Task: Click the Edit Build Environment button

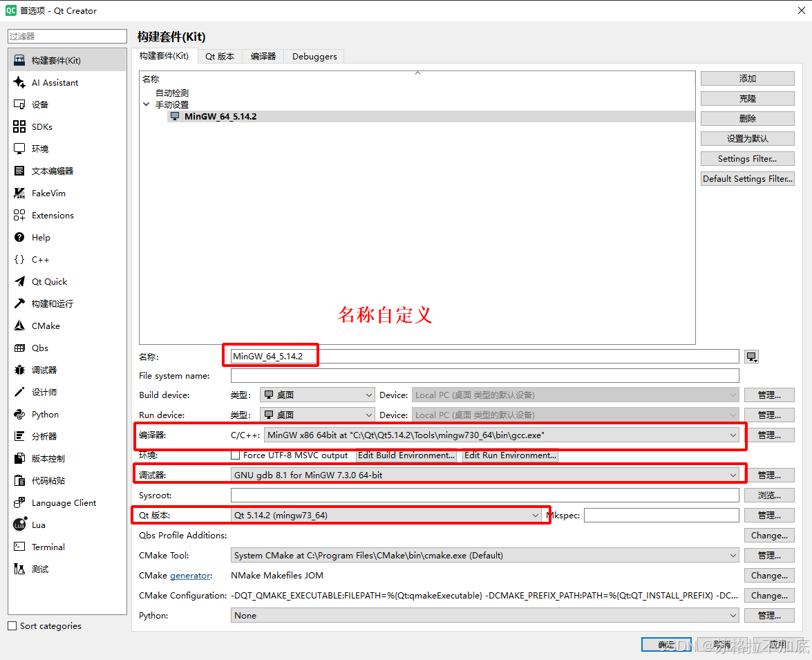Action: (406, 455)
